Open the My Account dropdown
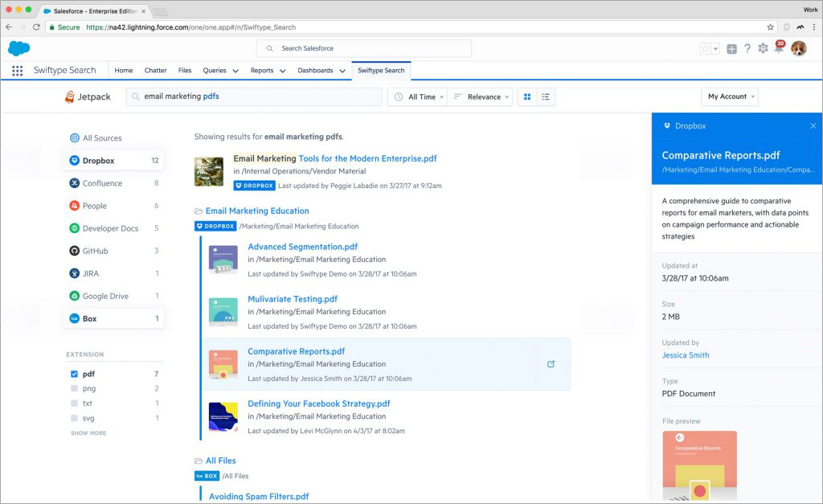The height and width of the screenshot is (504, 823). (729, 96)
